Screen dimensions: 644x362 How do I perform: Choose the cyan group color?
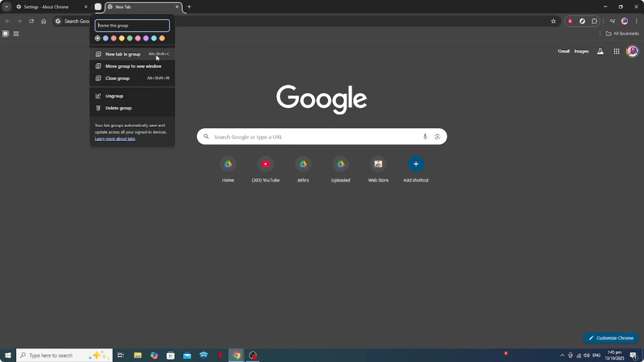click(x=154, y=38)
